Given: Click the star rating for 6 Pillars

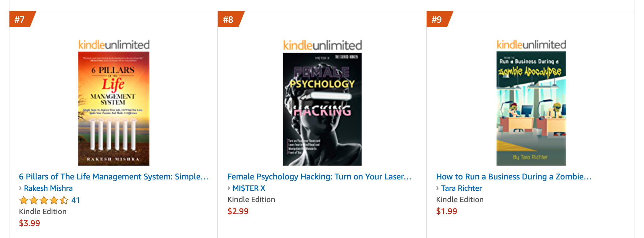Looking at the screenshot, I should [43, 200].
